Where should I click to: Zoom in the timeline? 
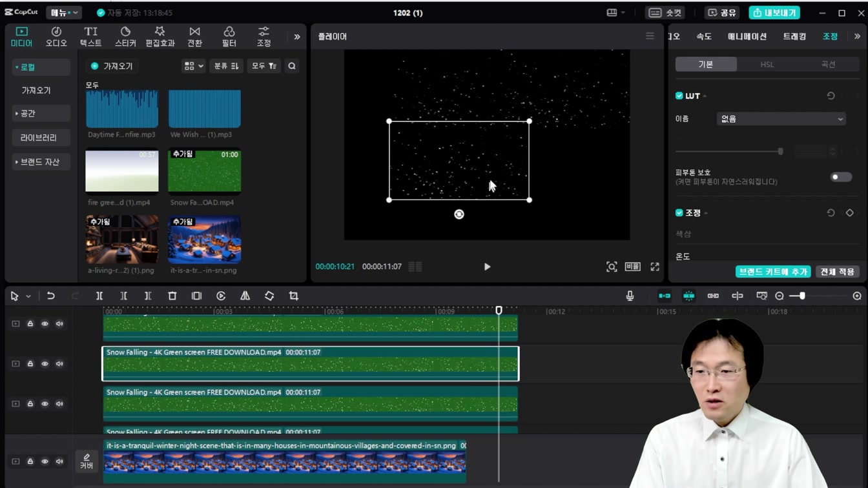coord(857,296)
